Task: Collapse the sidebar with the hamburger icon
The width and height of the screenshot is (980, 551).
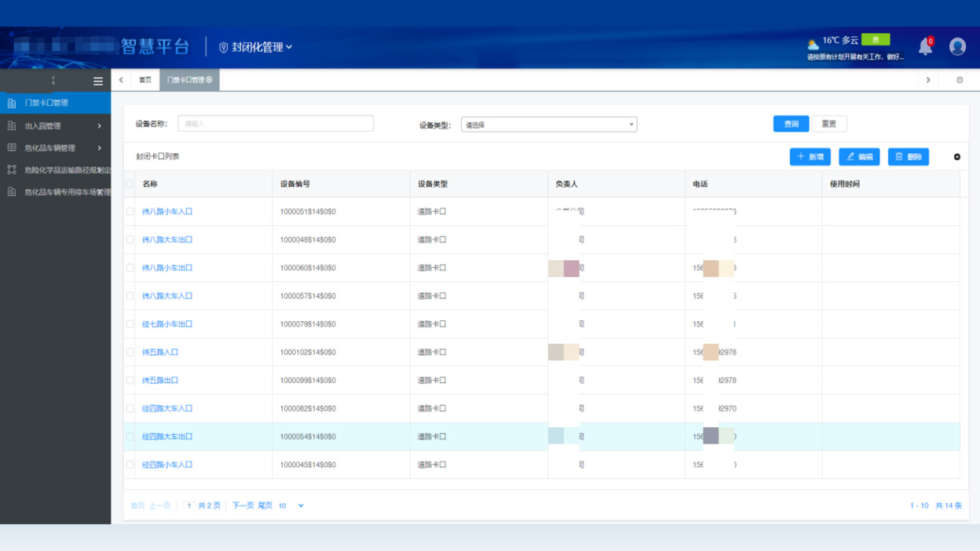Action: [x=98, y=81]
